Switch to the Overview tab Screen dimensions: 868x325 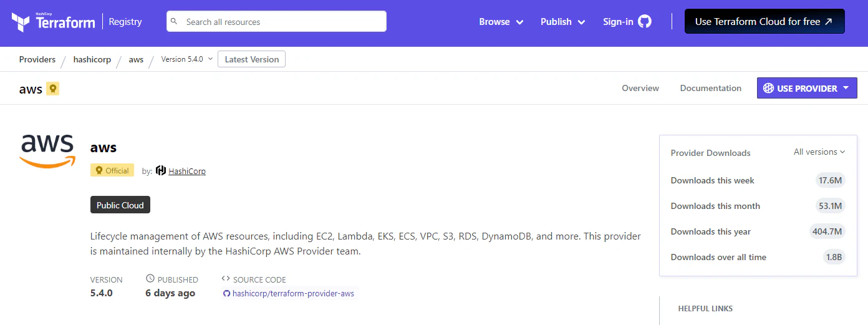tap(640, 88)
